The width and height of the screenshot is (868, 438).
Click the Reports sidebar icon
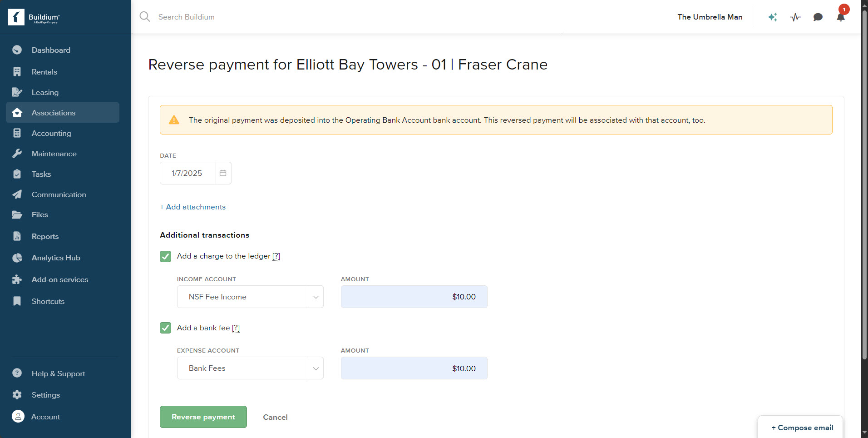[x=17, y=236]
